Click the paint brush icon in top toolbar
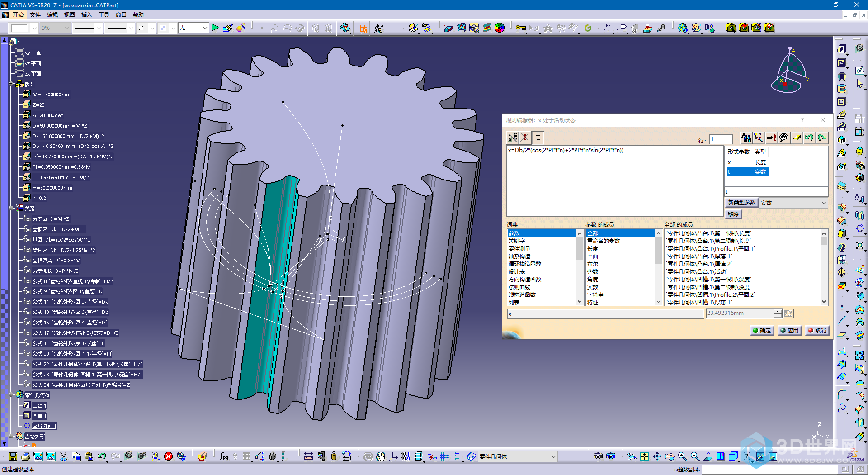868x475 pixels. pos(228,28)
